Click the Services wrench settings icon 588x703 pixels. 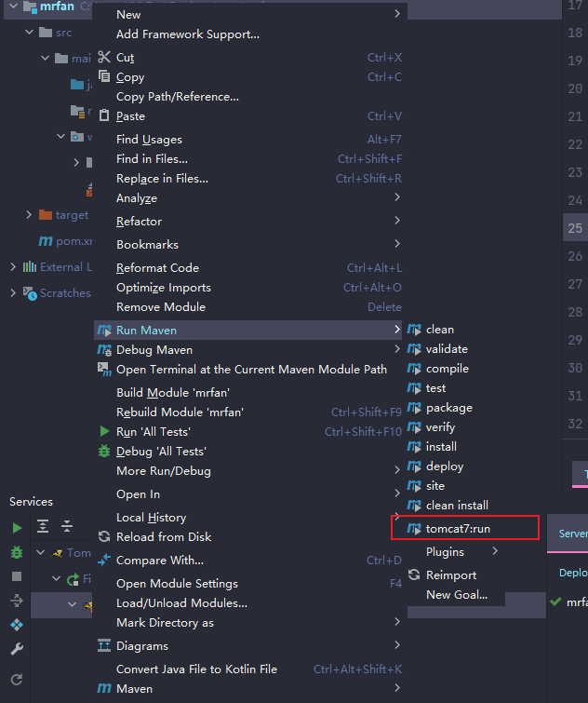coord(17,649)
